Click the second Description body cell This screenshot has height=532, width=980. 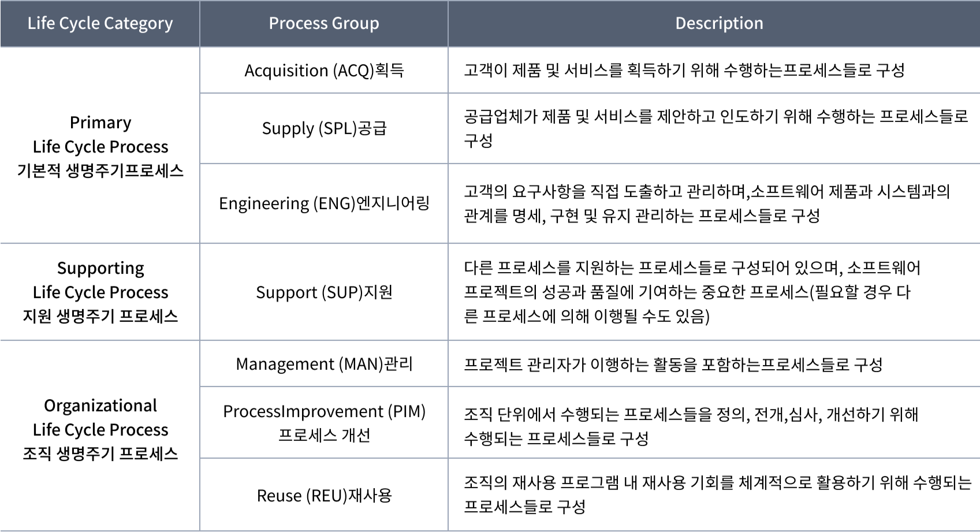pos(714,128)
